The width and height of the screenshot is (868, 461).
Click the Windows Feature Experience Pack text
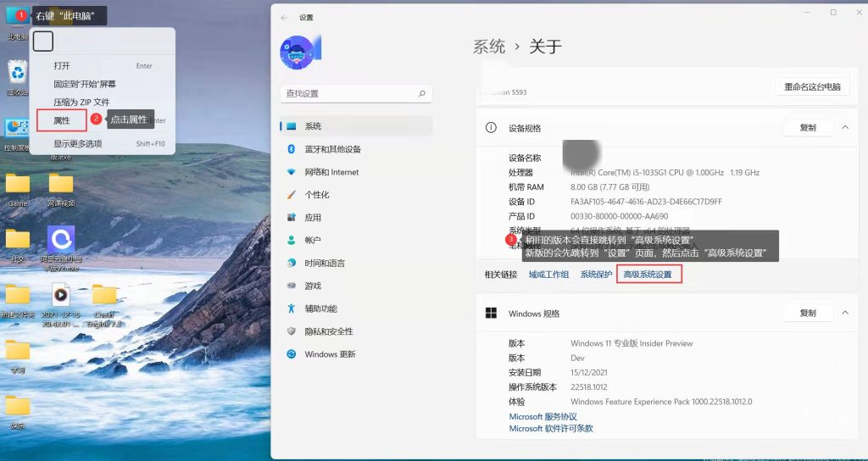pyautogui.click(x=661, y=402)
